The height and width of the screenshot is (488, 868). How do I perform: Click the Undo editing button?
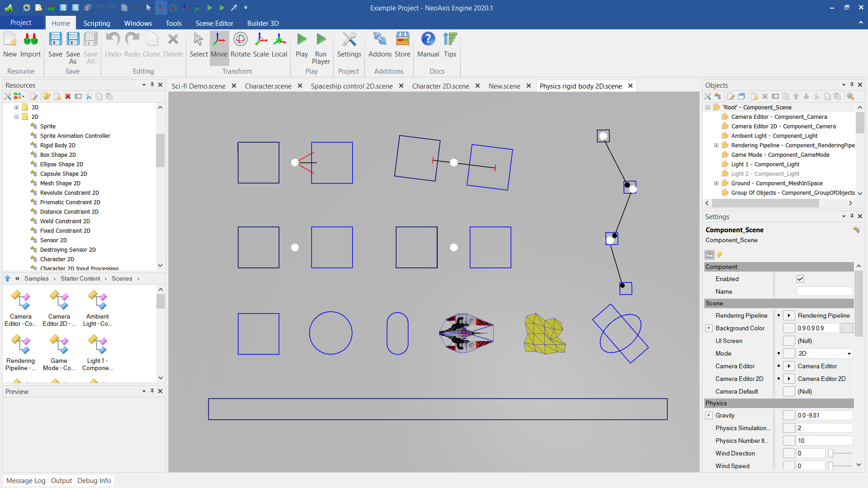113,45
